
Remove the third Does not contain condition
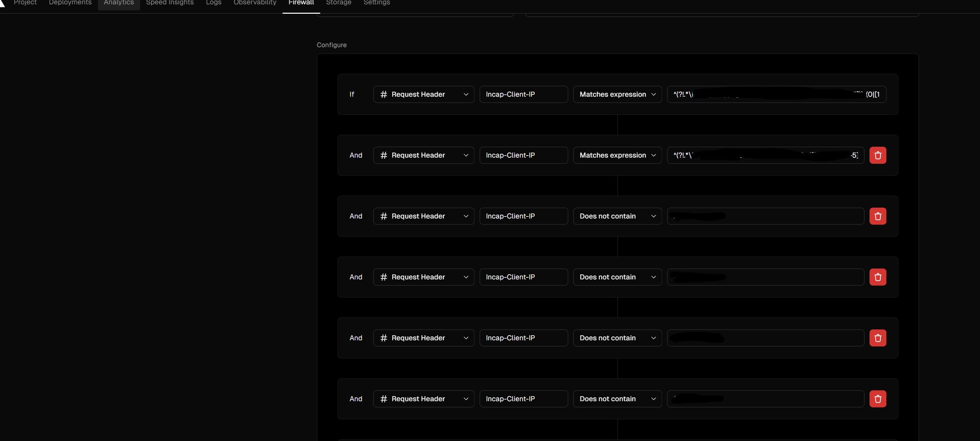(877, 338)
